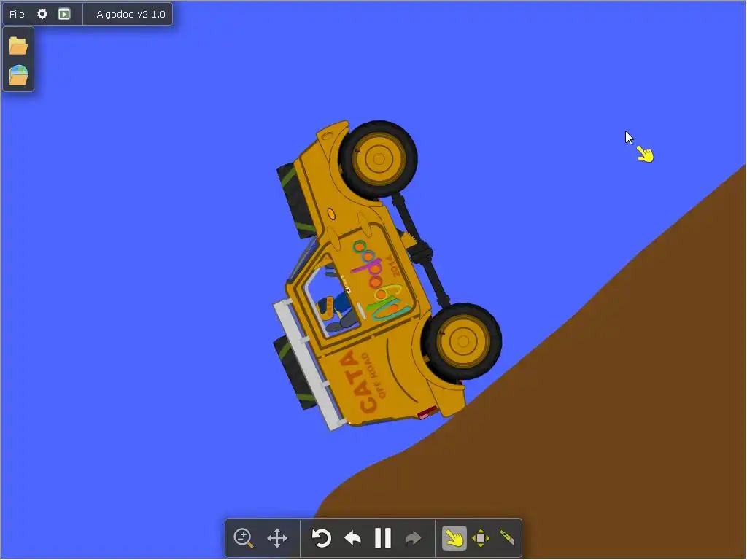Reset the simulation with the circular arrow

[321, 538]
